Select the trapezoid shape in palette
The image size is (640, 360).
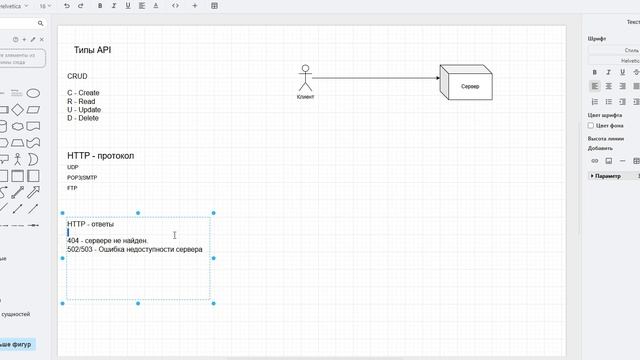point(18,143)
